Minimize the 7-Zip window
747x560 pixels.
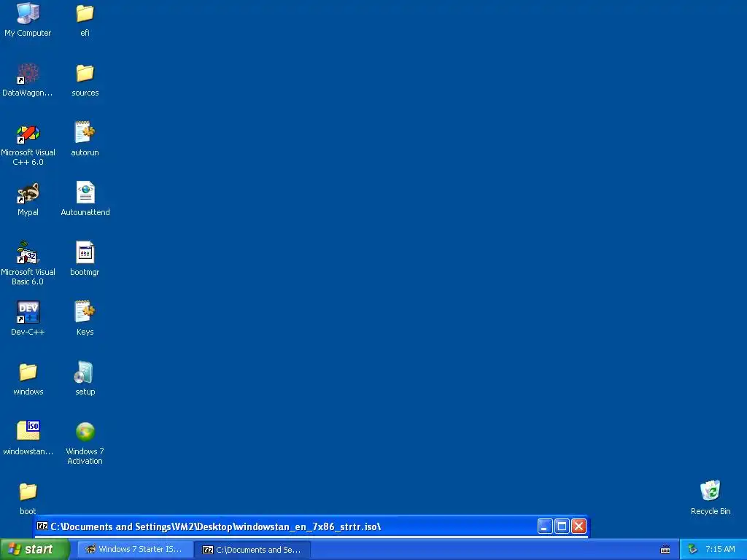545,526
